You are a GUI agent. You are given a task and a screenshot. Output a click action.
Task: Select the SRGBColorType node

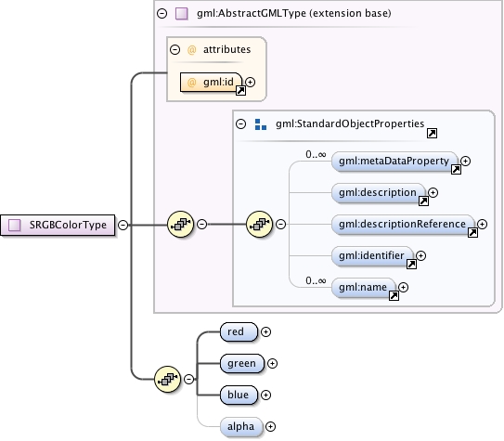pos(58,225)
